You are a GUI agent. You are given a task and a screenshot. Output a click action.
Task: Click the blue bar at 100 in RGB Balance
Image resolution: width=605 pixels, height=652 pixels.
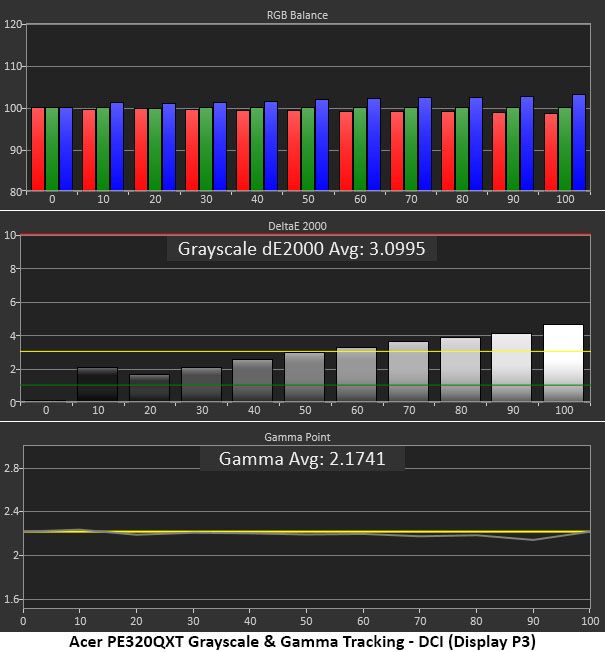pyautogui.click(x=579, y=143)
